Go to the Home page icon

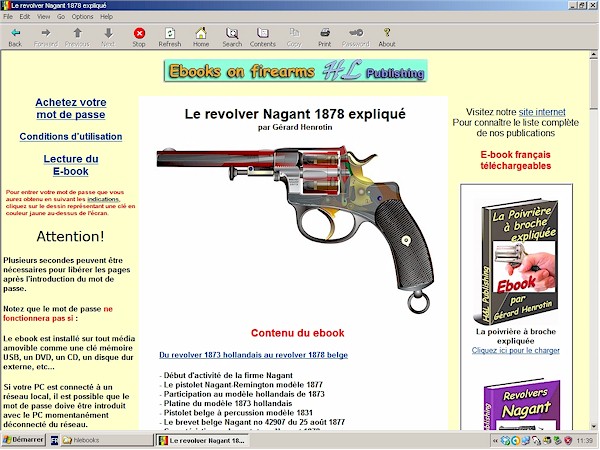[201, 37]
